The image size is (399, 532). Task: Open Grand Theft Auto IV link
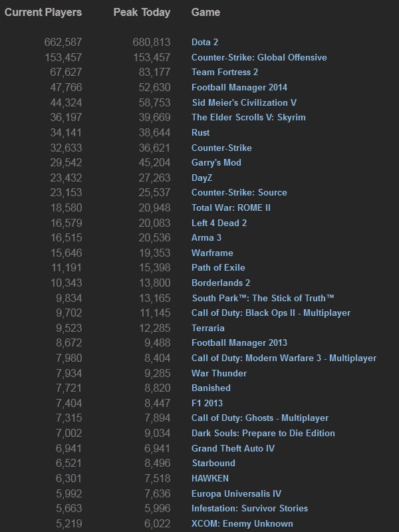pyautogui.click(x=233, y=448)
